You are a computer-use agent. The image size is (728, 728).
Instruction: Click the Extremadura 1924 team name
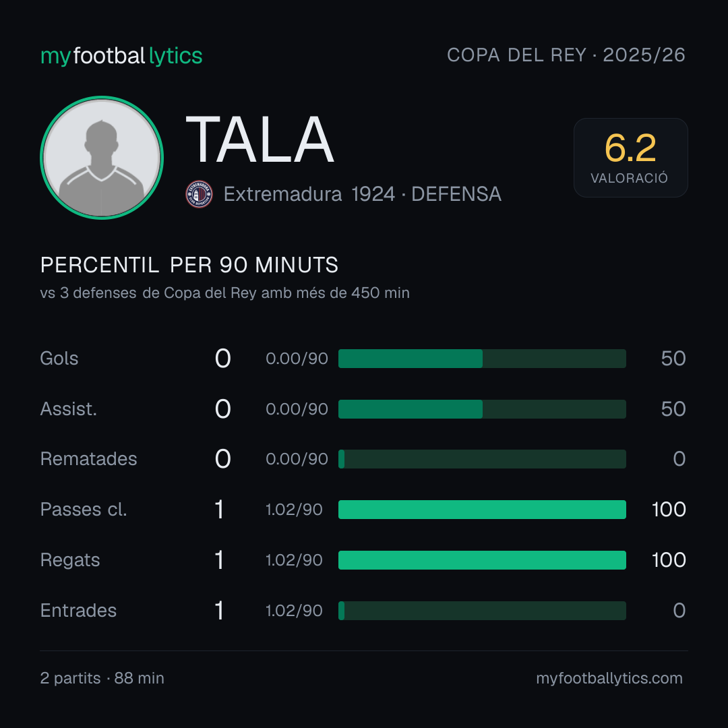[x=309, y=194]
